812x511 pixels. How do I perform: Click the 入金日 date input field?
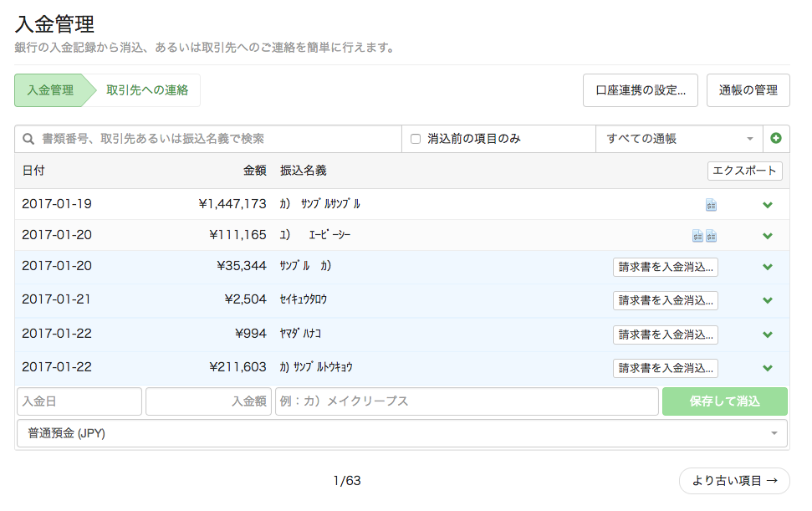[x=79, y=401]
